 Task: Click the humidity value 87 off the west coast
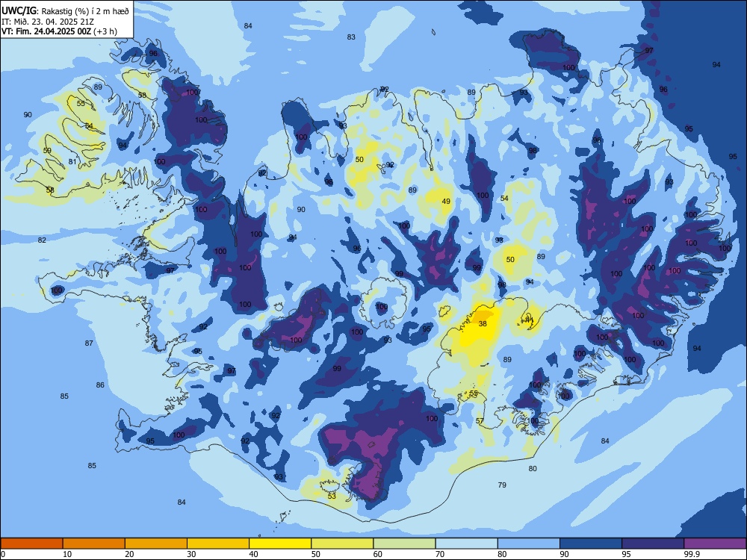(89, 343)
